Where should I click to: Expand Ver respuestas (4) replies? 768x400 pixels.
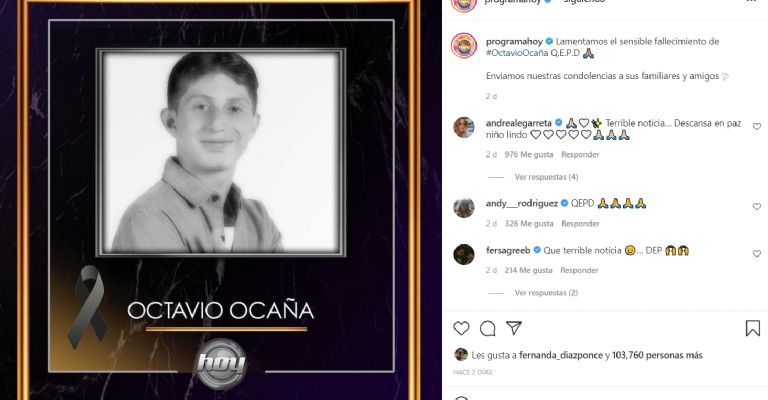point(546,177)
